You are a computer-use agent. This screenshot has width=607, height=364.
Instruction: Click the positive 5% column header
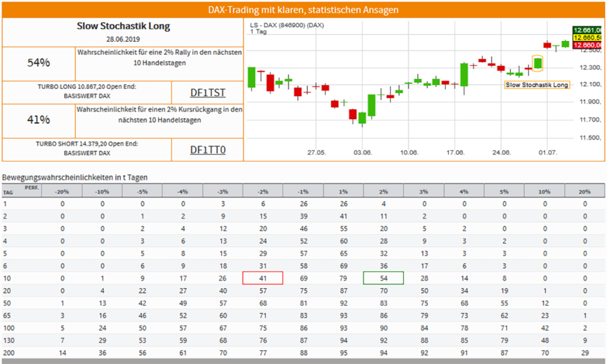(504, 191)
